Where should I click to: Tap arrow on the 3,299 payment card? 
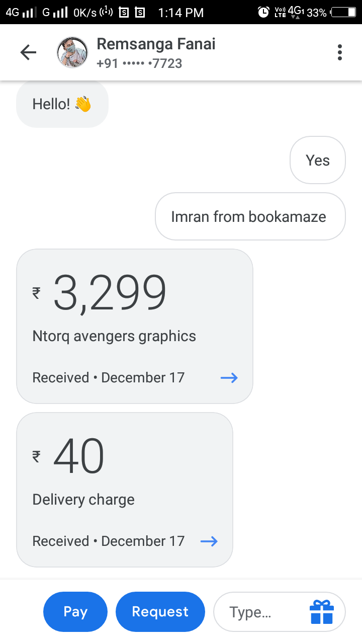click(229, 378)
